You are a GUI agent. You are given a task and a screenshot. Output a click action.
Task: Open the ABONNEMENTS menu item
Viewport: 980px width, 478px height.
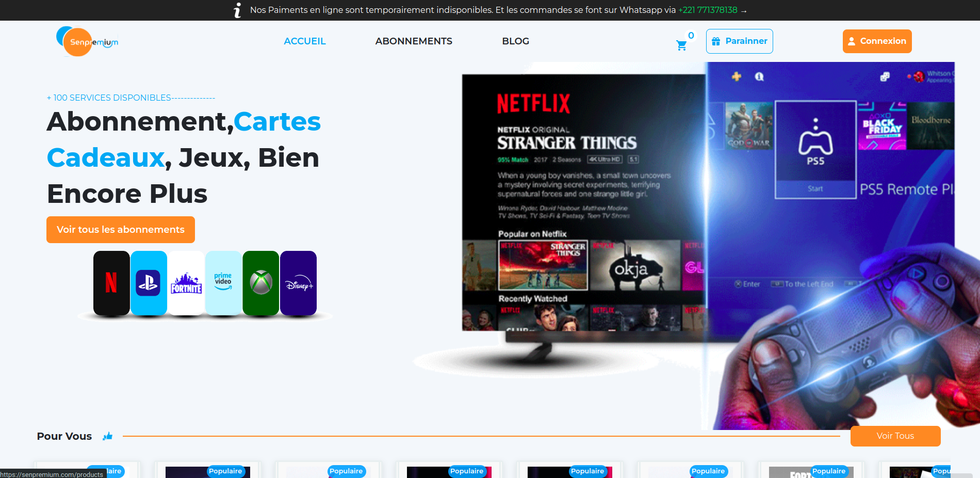[413, 41]
